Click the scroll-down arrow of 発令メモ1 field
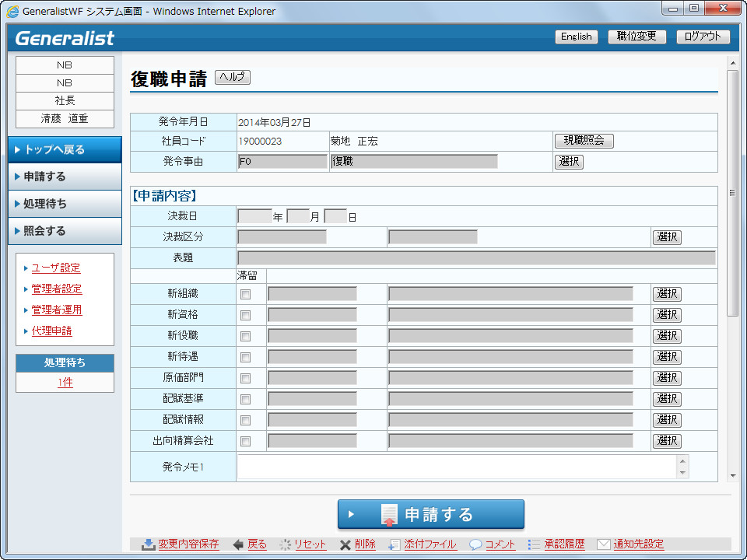This screenshot has width=747, height=560. (683, 472)
